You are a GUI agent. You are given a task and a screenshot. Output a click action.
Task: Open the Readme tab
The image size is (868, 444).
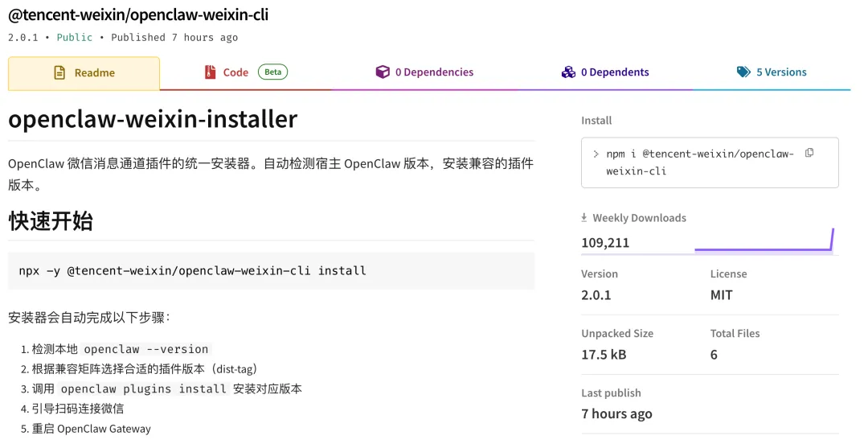click(x=84, y=72)
